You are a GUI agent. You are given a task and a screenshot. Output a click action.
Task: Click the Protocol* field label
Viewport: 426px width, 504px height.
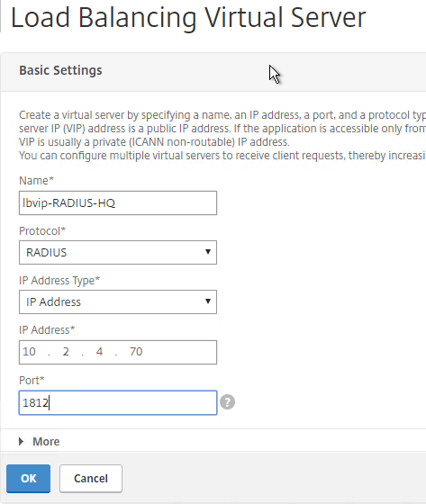tap(42, 230)
